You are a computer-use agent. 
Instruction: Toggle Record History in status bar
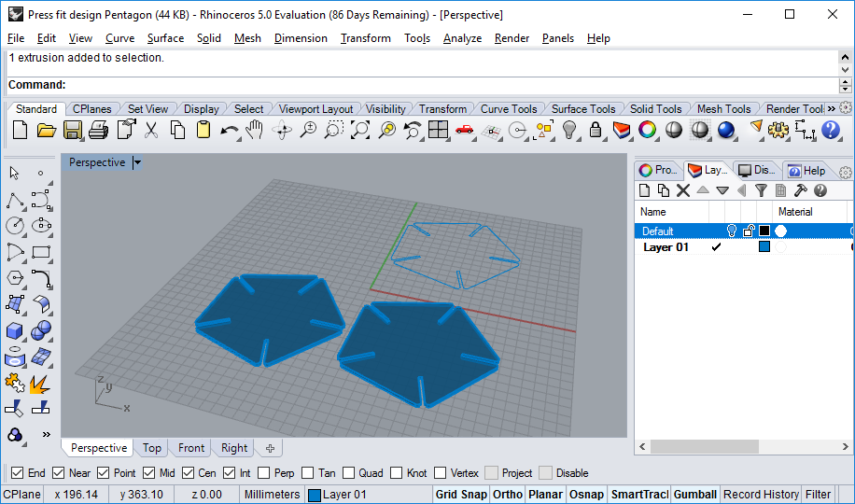click(761, 494)
